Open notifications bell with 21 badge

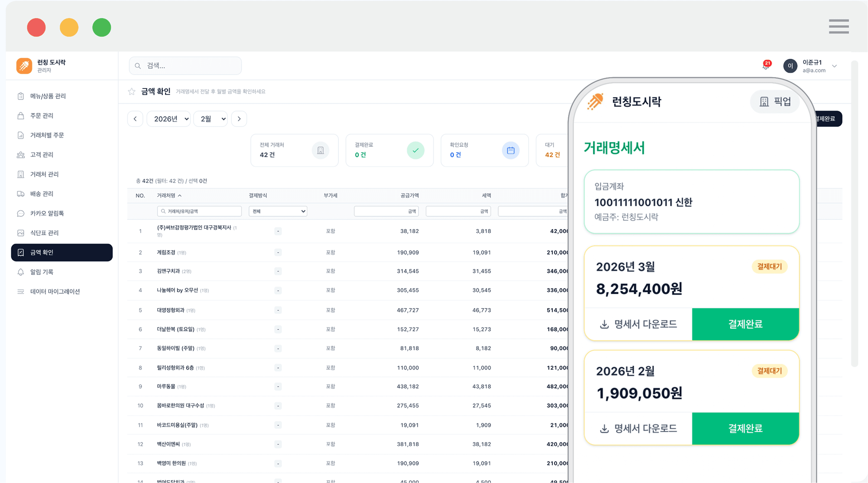tap(766, 66)
